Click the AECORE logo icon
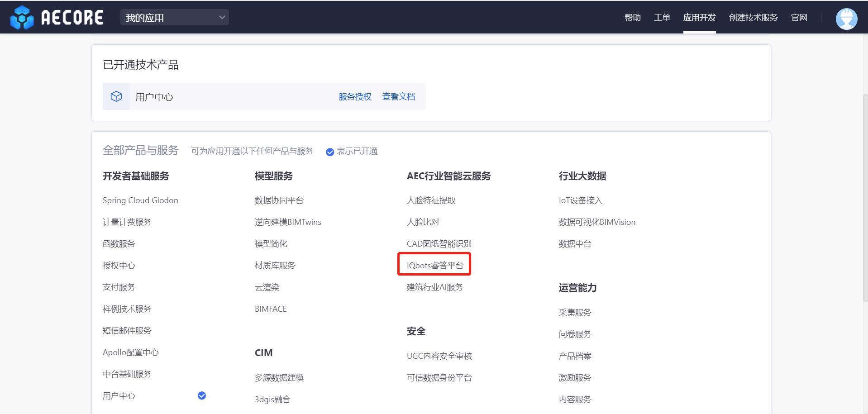The height and width of the screenshot is (414, 868). tap(22, 18)
